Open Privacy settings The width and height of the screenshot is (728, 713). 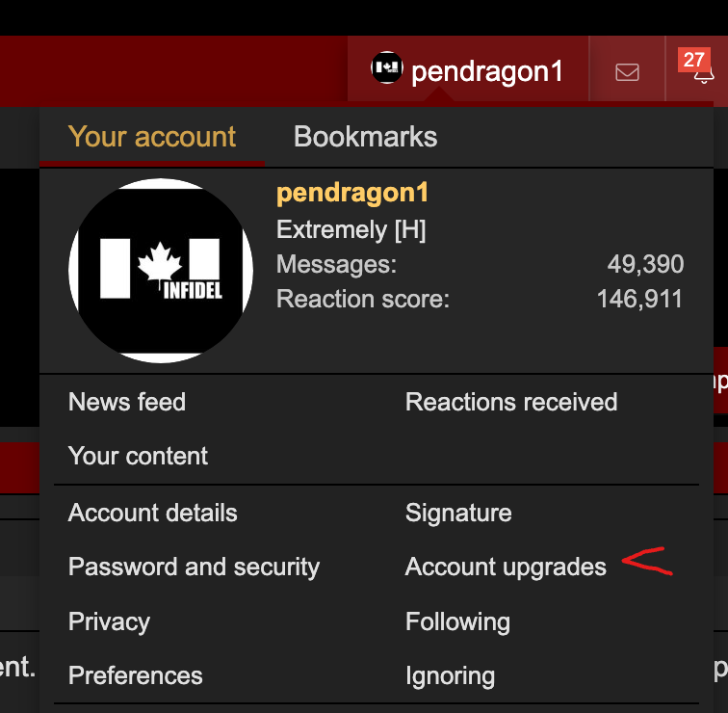tap(109, 621)
